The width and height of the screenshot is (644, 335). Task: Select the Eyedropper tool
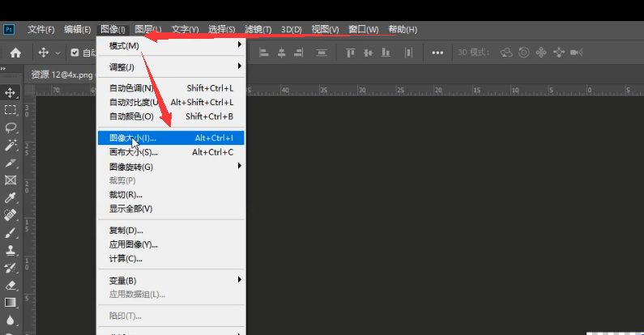11,198
